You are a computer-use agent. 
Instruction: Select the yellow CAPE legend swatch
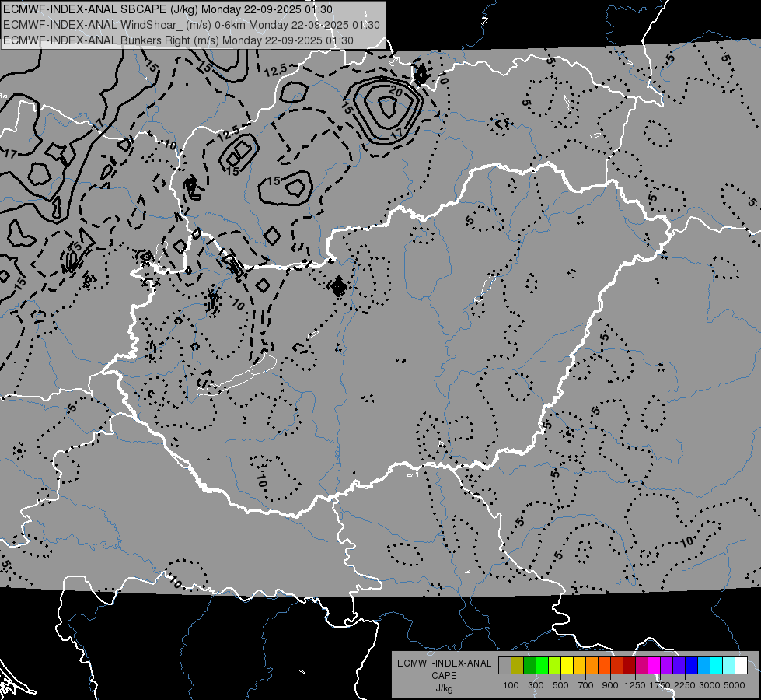tap(567, 665)
